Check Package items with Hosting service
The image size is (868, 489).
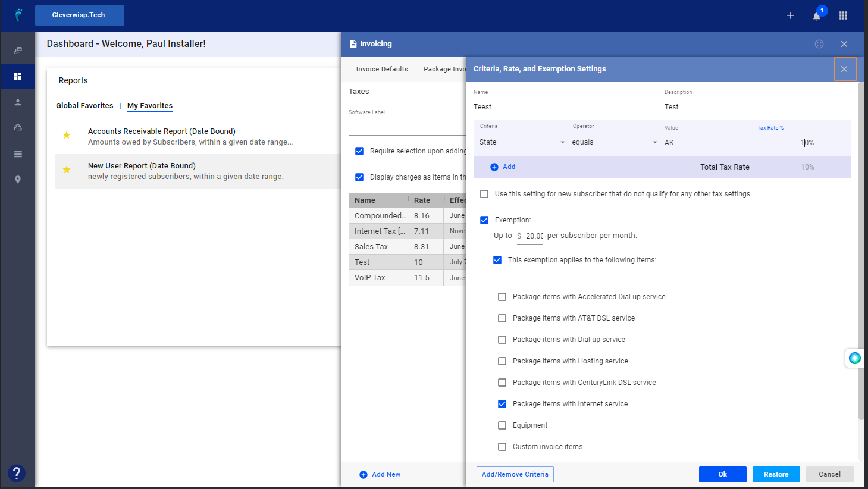(x=502, y=361)
